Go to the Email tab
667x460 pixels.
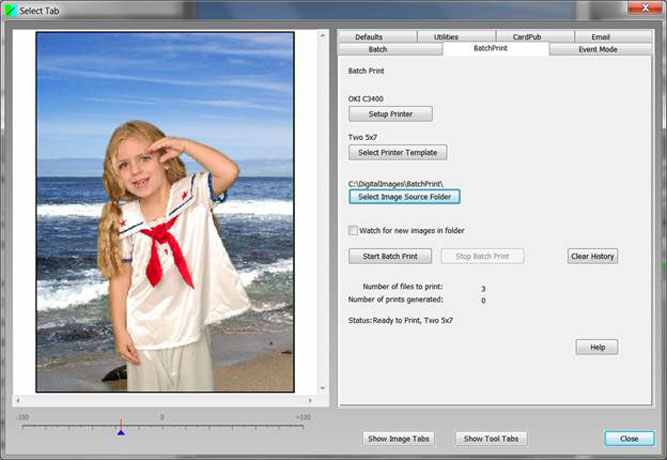pos(600,37)
